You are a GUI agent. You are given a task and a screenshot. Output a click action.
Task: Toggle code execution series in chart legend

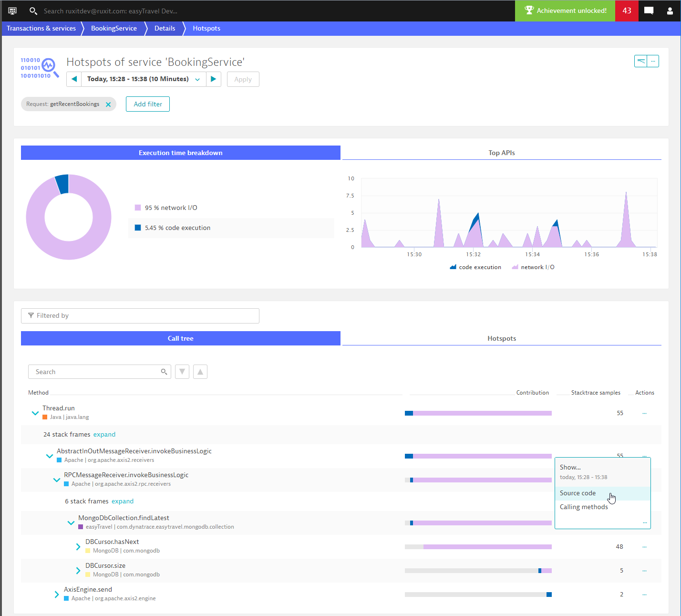tap(475, 267)
